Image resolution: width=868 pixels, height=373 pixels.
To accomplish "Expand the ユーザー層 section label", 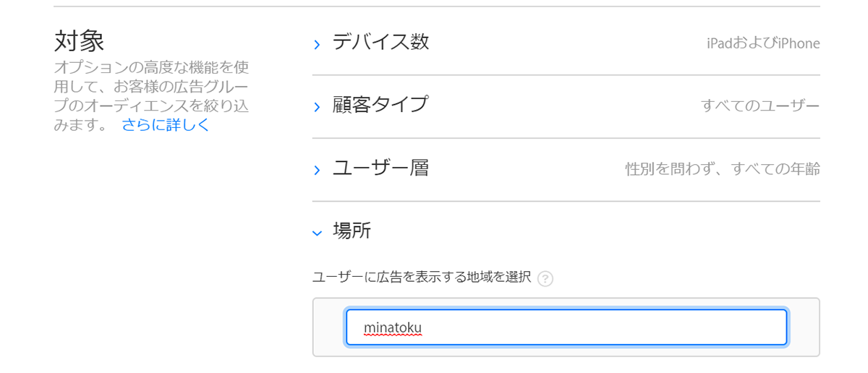I will click(x=380, y=168).
